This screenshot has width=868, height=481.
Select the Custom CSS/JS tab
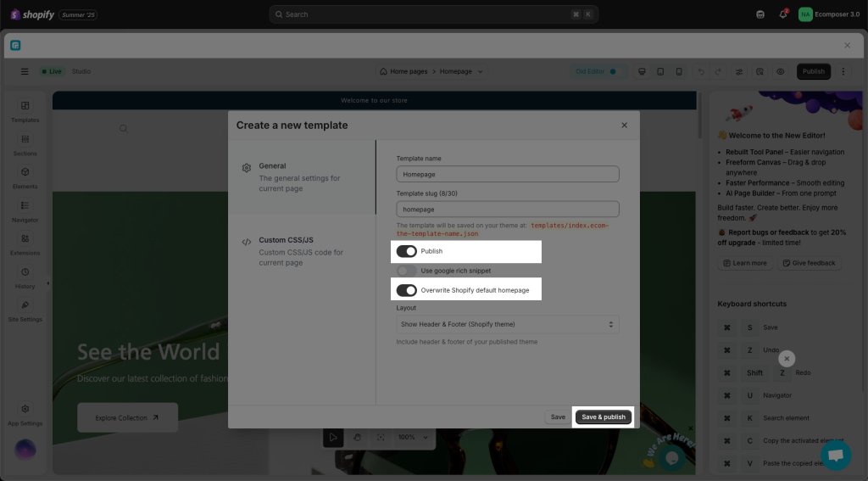(302, 251)
